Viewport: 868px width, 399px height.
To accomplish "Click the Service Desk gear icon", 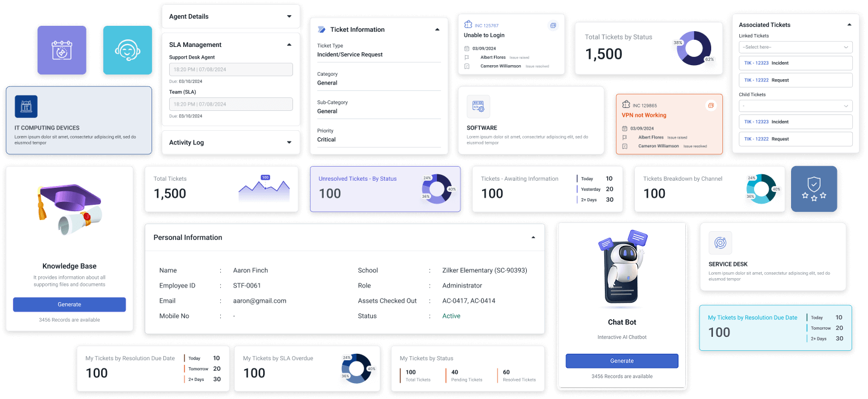I will 720,243.
